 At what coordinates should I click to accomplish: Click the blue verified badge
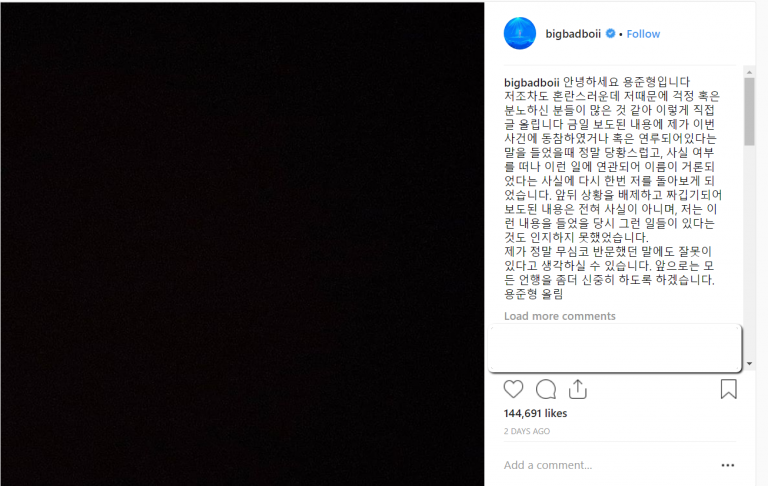pyautogui.click(x=610, y=33)
